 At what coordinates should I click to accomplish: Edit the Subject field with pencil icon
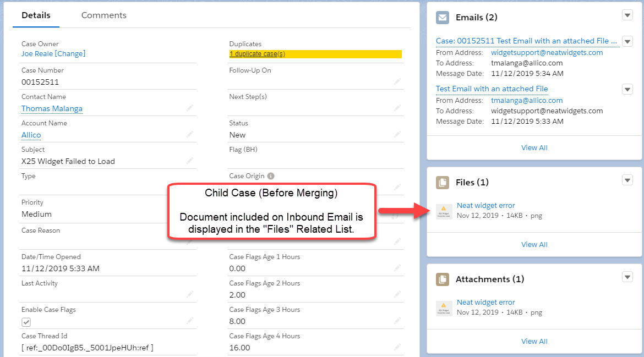point(190,161)
